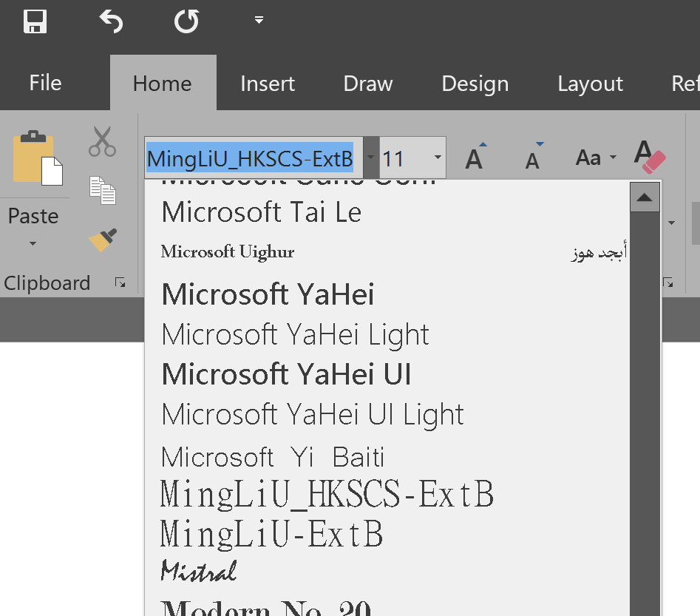Click the Redo arrow
700x616 pixels.
(x=186, y=21)
